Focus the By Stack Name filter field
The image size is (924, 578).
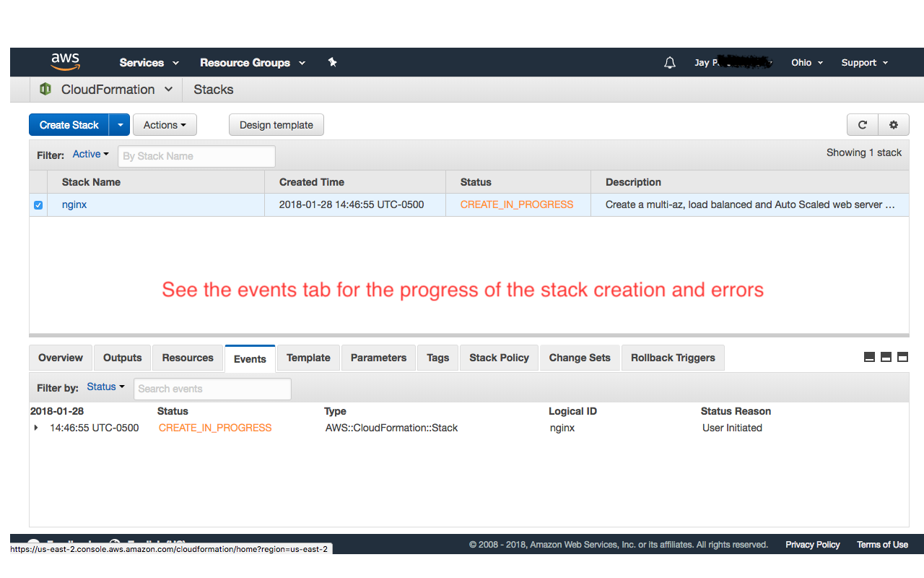[x=196, y=156]
